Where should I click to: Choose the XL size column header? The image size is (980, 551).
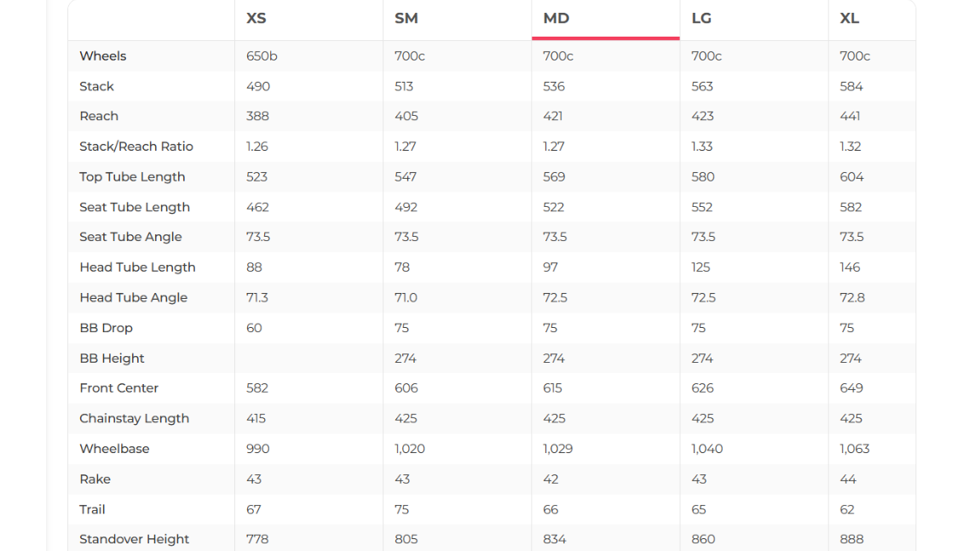(x=850, y=19)
